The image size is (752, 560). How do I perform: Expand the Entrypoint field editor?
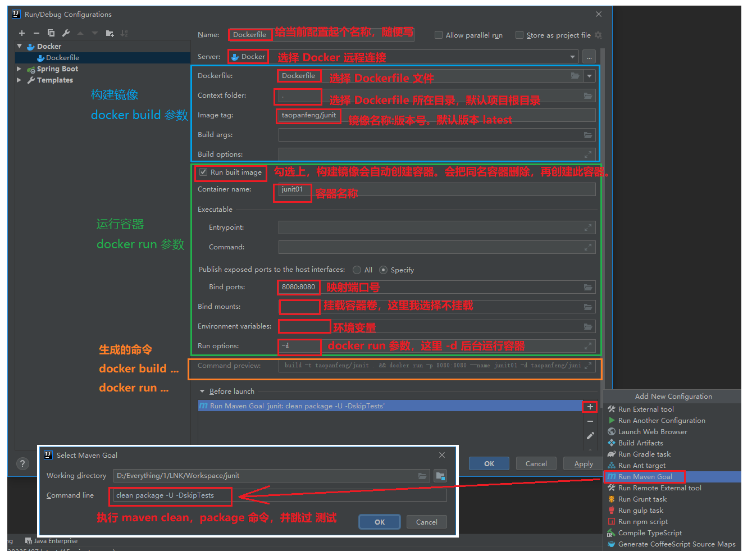point(588,227)
